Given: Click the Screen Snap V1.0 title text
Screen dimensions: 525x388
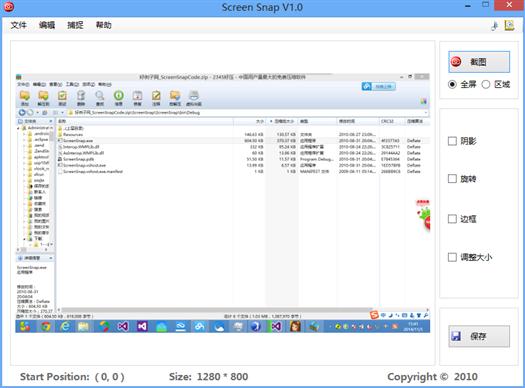Looking at the screenshot, I should (x=262, y=7).
